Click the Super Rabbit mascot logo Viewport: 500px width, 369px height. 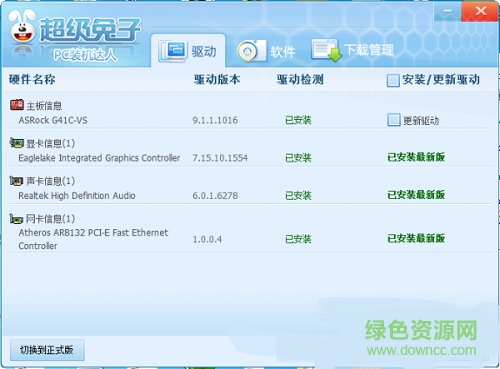[22, 27]
